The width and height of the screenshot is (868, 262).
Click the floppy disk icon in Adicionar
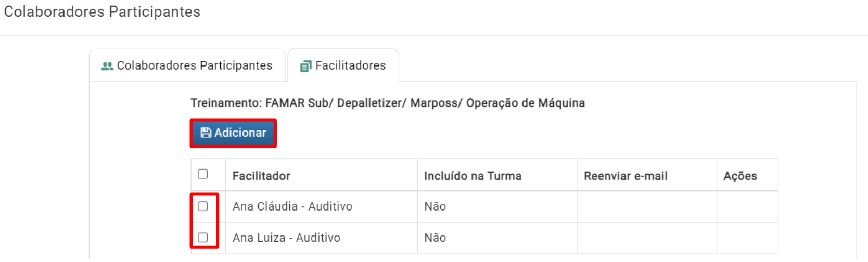pos(206,133)
